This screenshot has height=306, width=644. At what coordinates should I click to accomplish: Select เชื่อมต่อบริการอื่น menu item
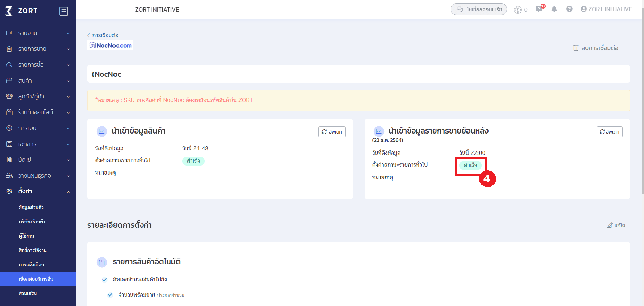click(x=38, y=279)
